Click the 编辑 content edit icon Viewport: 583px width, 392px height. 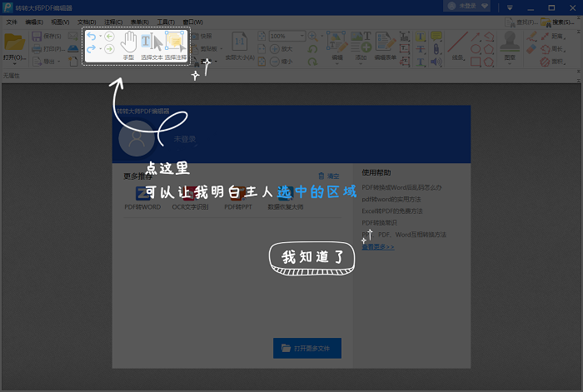337,42
